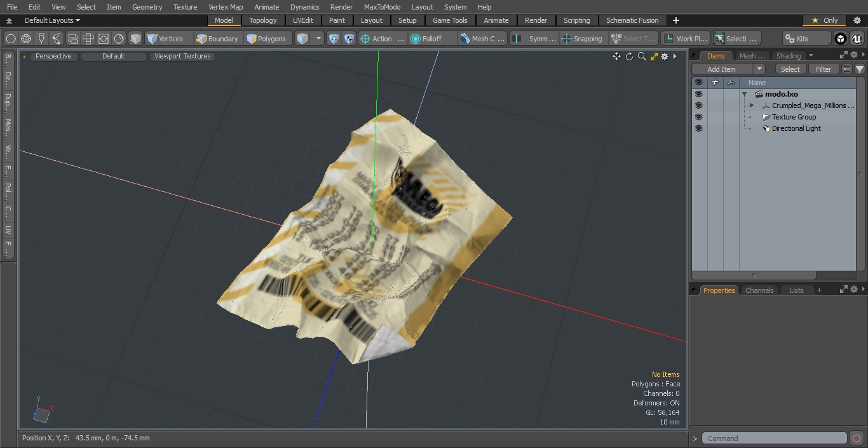868x448 pixels.
Task: Open the more-tabs dropdown arrow after Shading
Action: (811, 56)
